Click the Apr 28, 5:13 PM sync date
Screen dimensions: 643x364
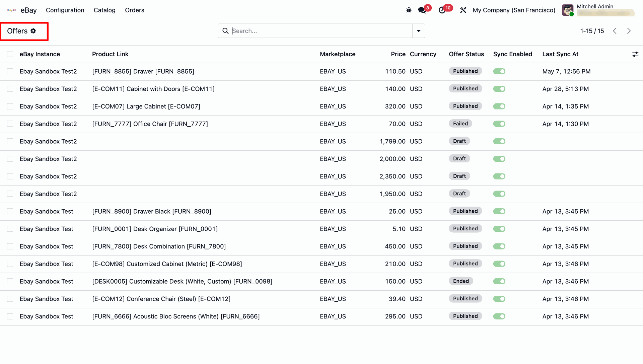(565, 89)
